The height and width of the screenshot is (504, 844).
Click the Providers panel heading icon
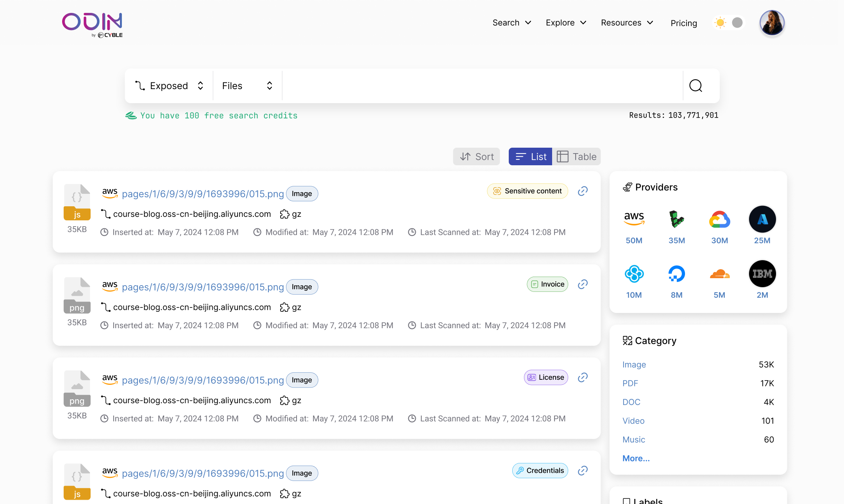pyautogui.click(x=628, y=187)
